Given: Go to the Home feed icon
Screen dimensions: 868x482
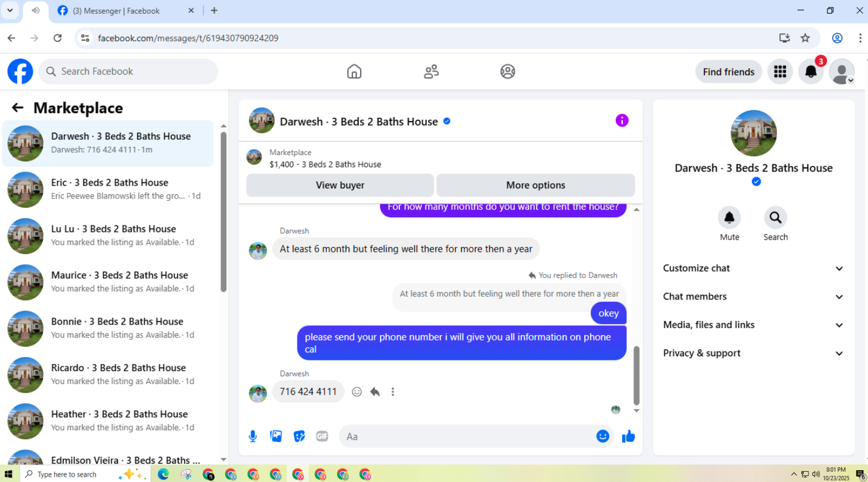Looking at the screenshot, I should click(x=354, y=72).
